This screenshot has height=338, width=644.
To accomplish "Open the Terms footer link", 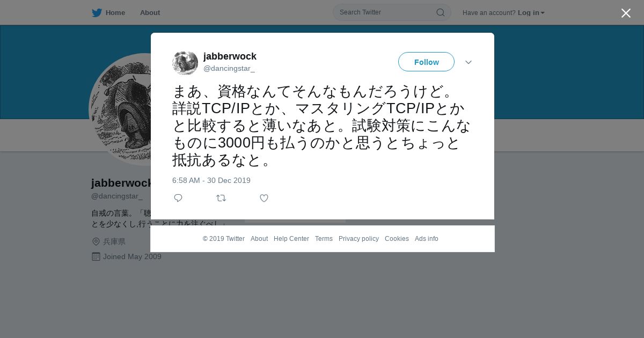I will pos(324,239).
